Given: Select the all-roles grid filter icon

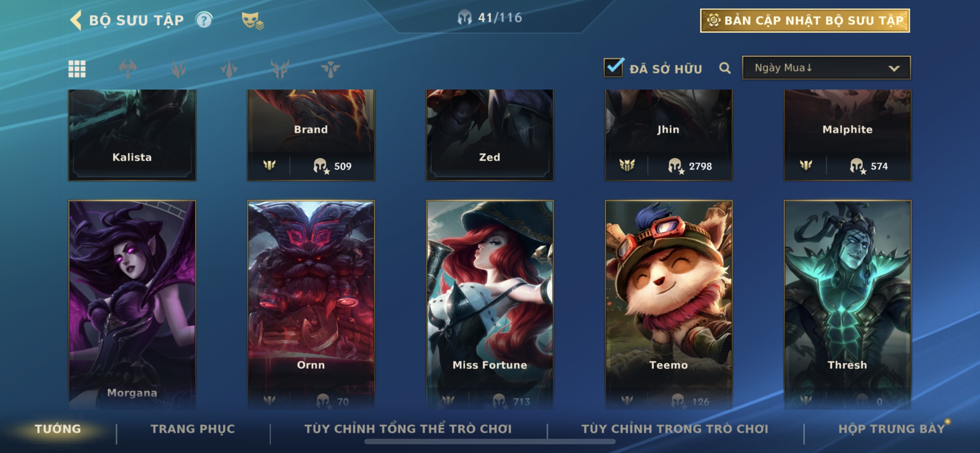Looking at the screenshot, I should point(77,69).
